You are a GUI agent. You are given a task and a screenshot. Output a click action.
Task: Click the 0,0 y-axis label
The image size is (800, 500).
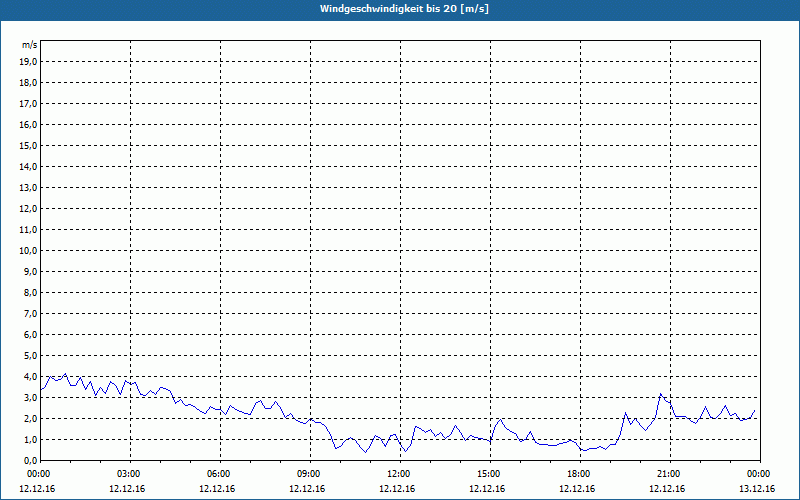click(x=30, y=460)
